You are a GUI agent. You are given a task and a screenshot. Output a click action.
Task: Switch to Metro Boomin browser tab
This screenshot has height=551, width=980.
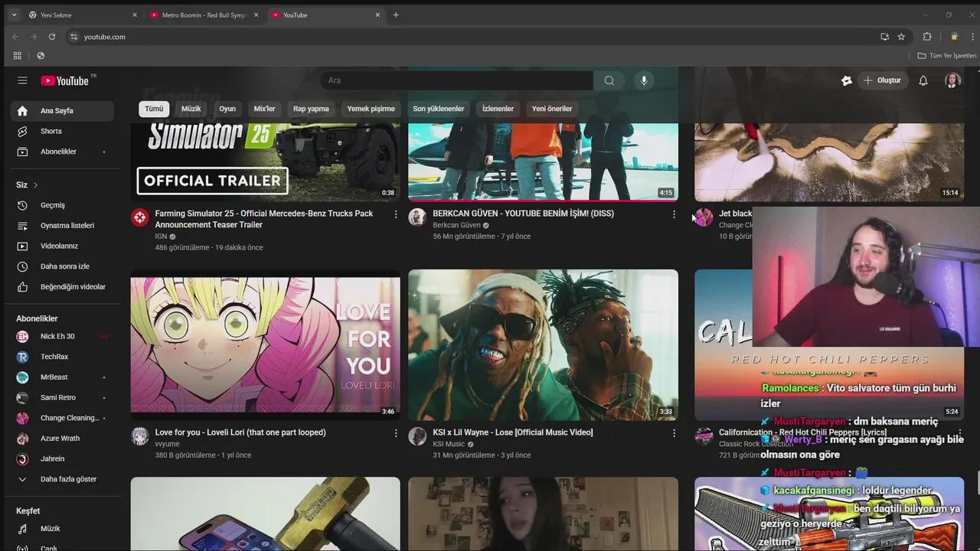click(x=204, y=15)
